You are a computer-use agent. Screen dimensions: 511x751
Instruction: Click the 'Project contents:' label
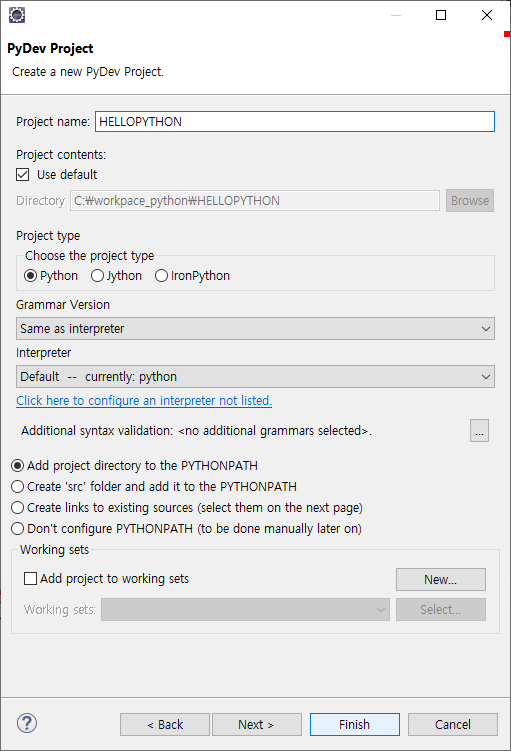(x=61, y=155)
